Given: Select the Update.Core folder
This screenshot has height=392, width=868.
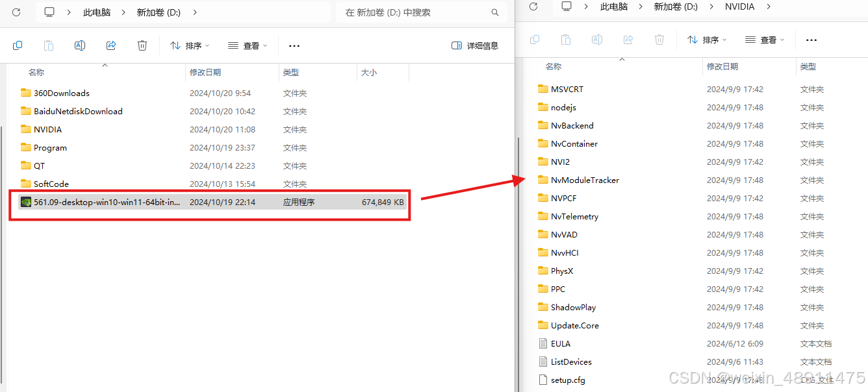Looking at the screenshot, I should click(x=575, y=325).
